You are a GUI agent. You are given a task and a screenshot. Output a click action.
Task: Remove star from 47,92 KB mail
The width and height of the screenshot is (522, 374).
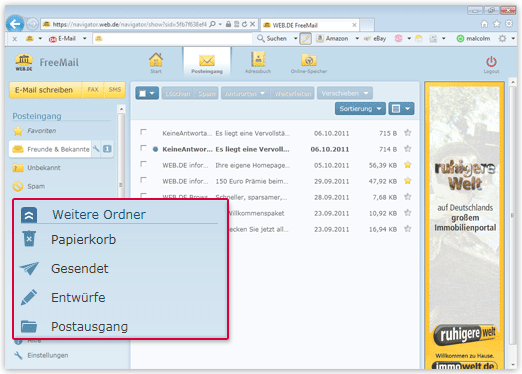[x=407, y=181]
